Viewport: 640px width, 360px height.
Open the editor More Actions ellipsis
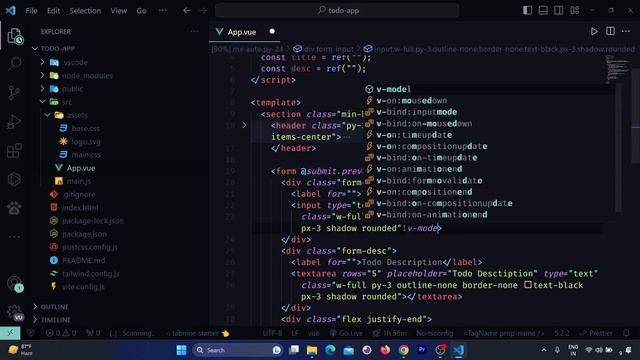point(626,31)
